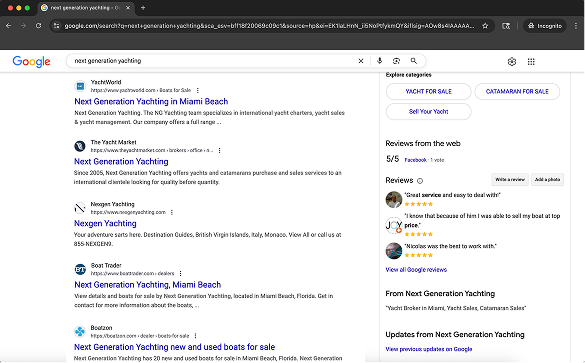
Task: Click the 'Reviews from the web' heading
Action: point(423,144)
